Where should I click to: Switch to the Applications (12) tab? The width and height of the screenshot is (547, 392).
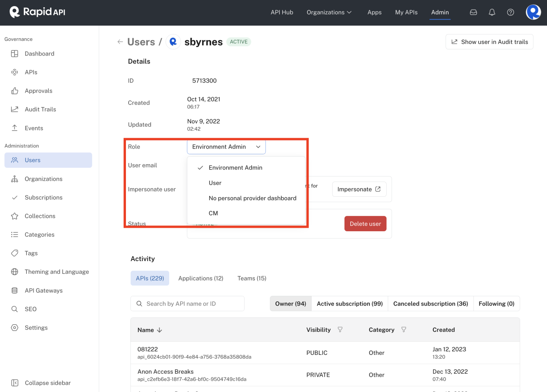click(x=201, y=278)
